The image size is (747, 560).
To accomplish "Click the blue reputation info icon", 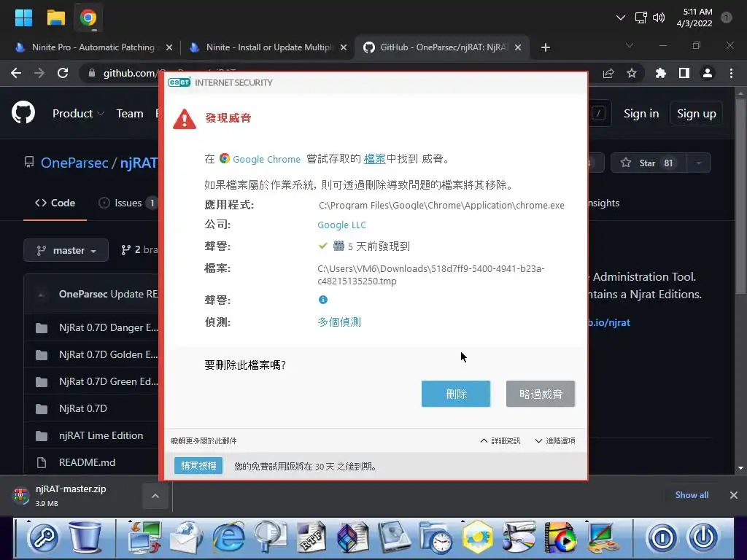I will click(323, 300).
